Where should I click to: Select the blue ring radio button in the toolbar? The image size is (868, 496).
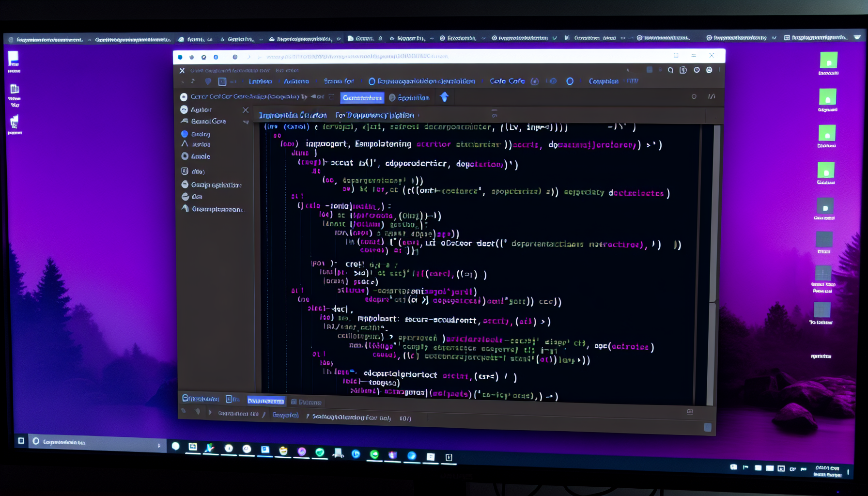[372, 81]
